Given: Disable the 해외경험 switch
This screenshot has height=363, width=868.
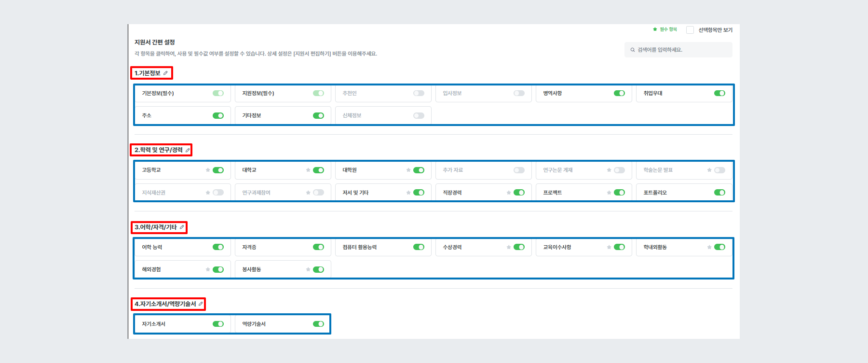Looking at the screenshot, I should [218, 269].
